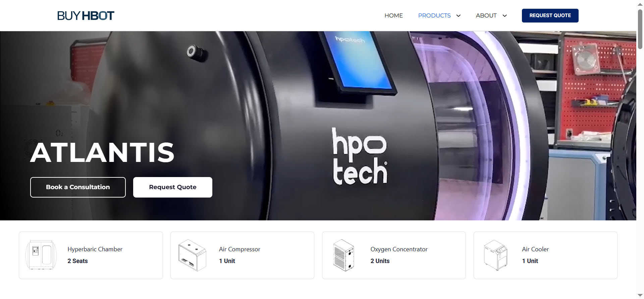Select the About menu item

coord(486,15)
